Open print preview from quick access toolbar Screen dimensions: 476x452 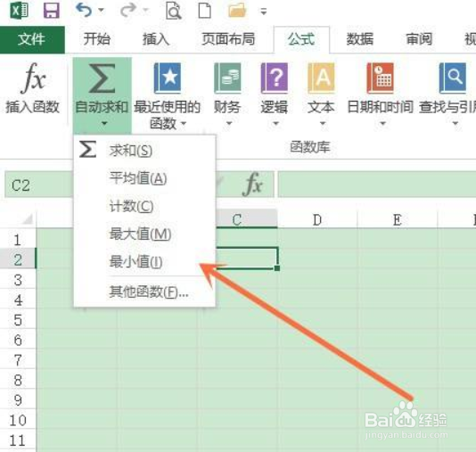(173, 11)
